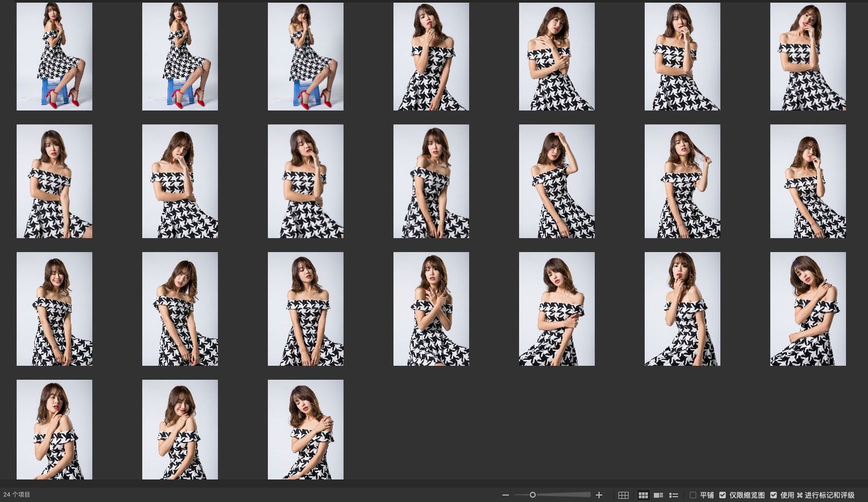The height and width of the screenshot is (502, 868).
Task: Select the top-right thumbnail in first row
Action: [808, 56]
